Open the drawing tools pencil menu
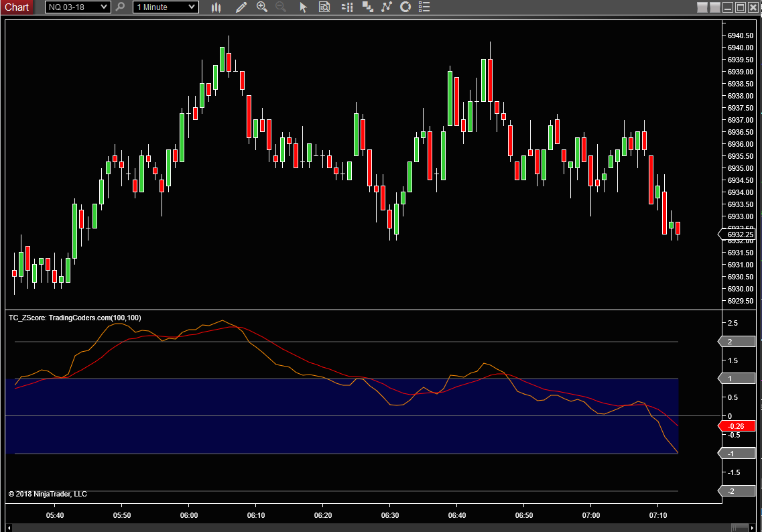This screenshot has height=532, width=762. (241, 7)
